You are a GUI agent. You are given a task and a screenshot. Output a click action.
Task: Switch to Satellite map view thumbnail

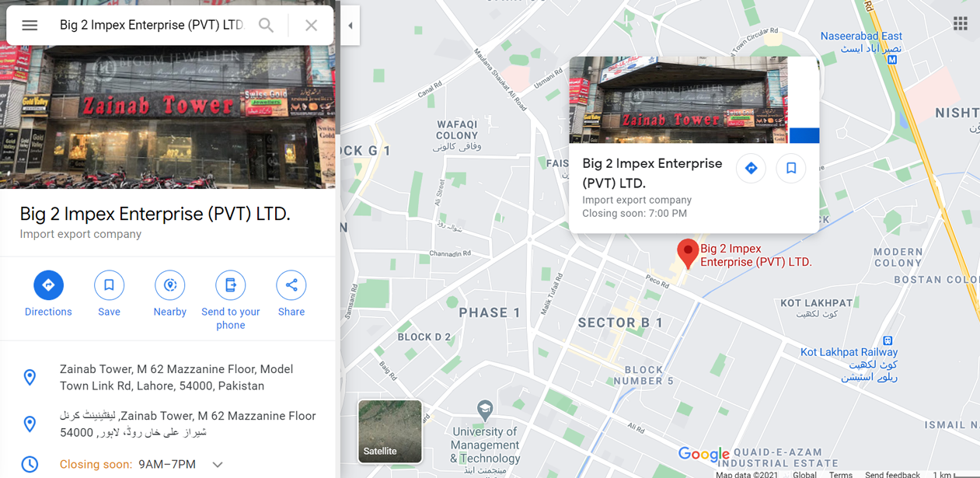(390, 431)
